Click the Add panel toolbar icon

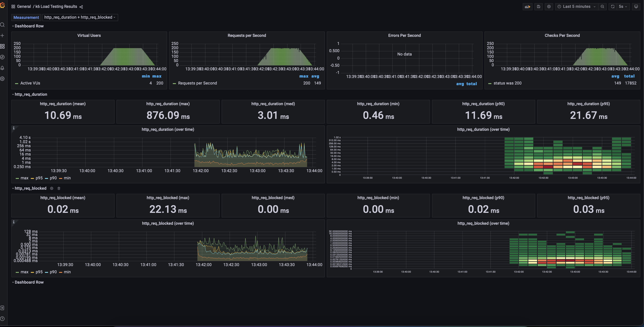(x=528, y=7)
